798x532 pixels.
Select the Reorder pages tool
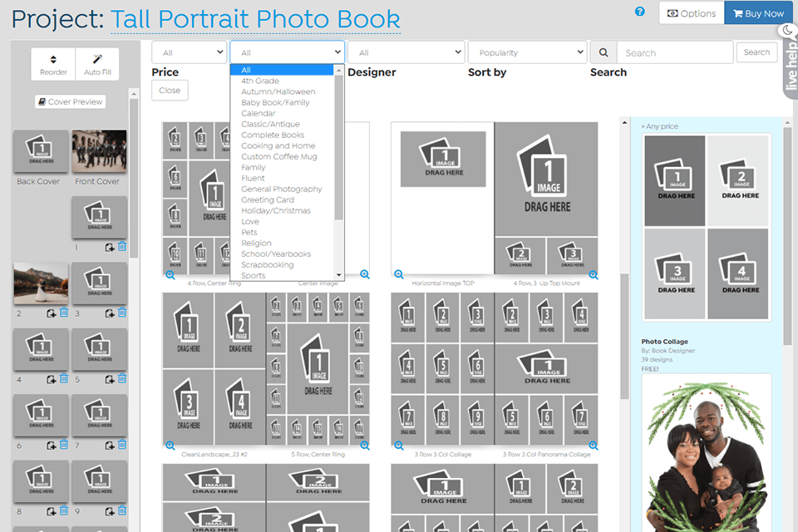pyautogui.click(x=52, y=64)
